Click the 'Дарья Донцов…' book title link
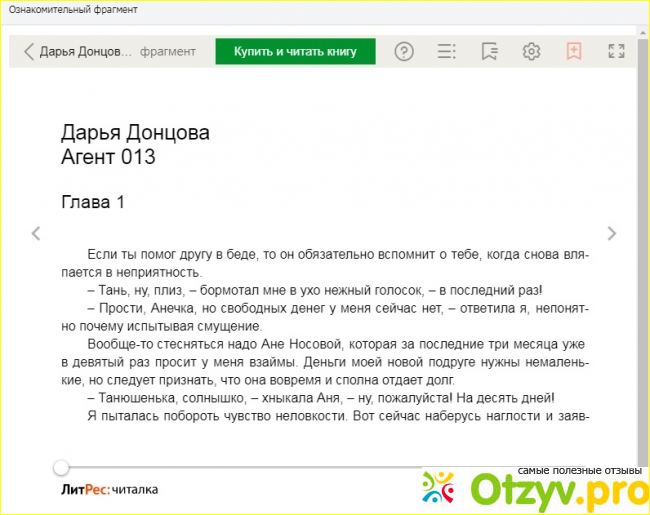650x515 pixels. [86, 52]
